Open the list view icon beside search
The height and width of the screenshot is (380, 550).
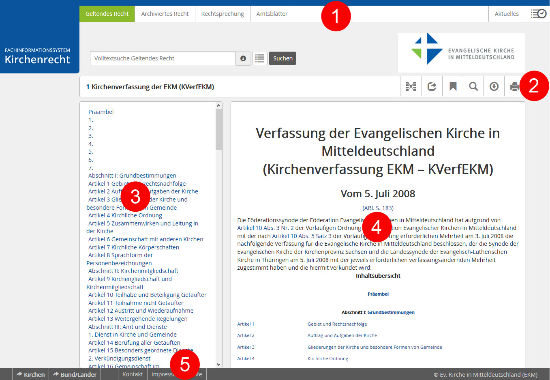pos(260,58)
